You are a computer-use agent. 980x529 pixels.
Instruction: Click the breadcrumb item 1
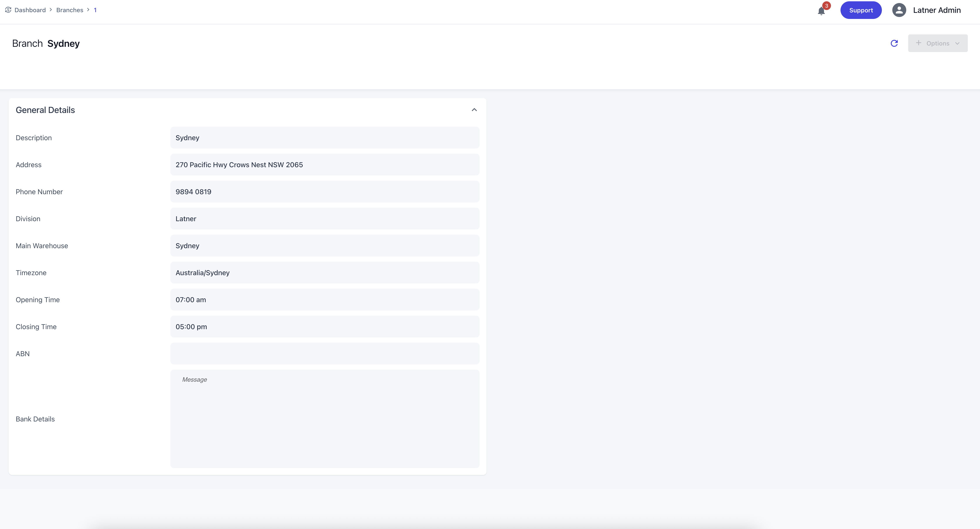click(x=95, y=10)
